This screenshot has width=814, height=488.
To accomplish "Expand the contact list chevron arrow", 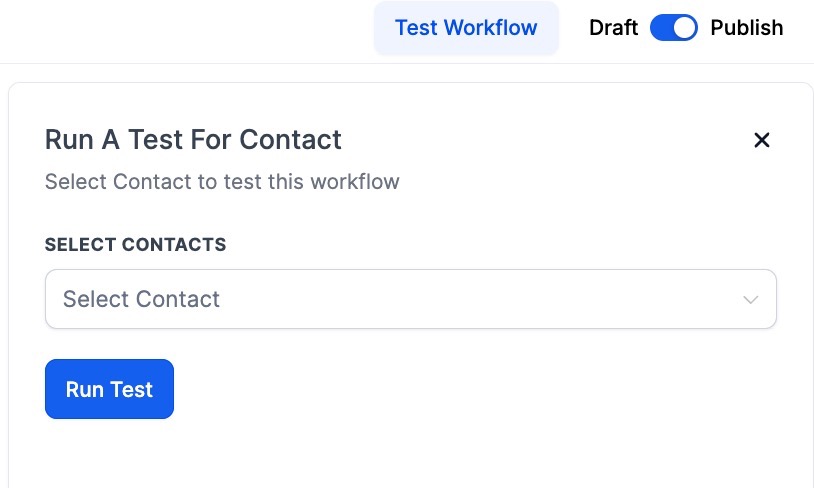I will tap(751, 300).
